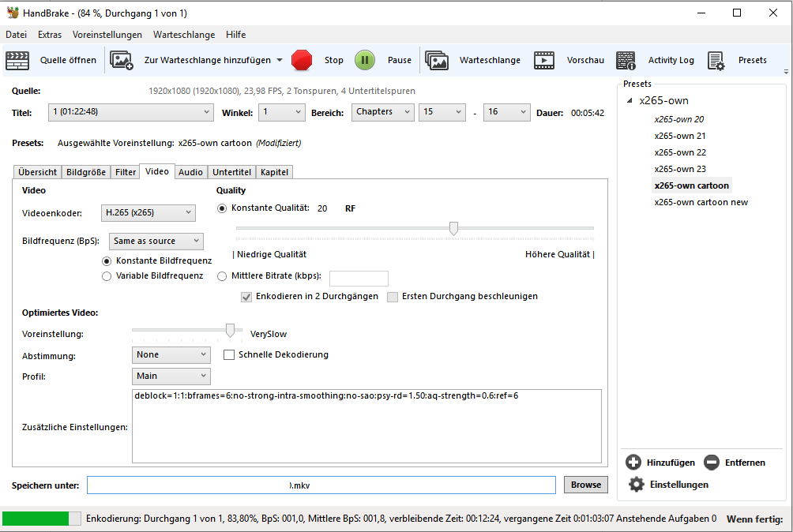The image size is (793, 532).
Task: Click the Quelle öffnen clapperboard icon
Action: (x=17, y=60)
